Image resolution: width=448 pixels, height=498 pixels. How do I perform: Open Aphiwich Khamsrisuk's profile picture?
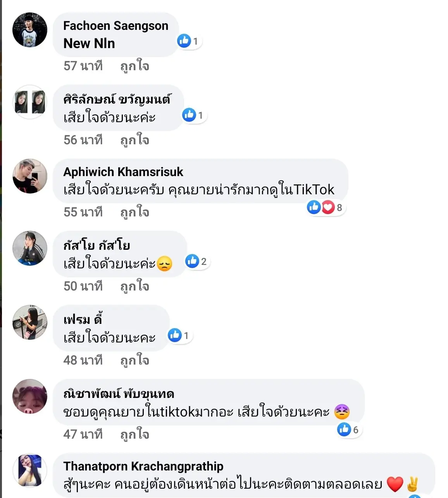(30, 176)
